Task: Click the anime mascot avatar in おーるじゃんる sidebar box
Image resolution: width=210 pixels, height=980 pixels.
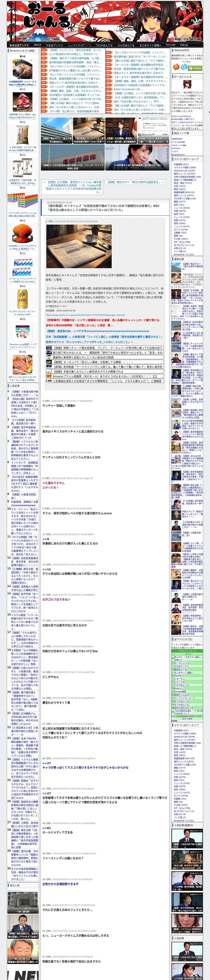Action: [187, 84]
